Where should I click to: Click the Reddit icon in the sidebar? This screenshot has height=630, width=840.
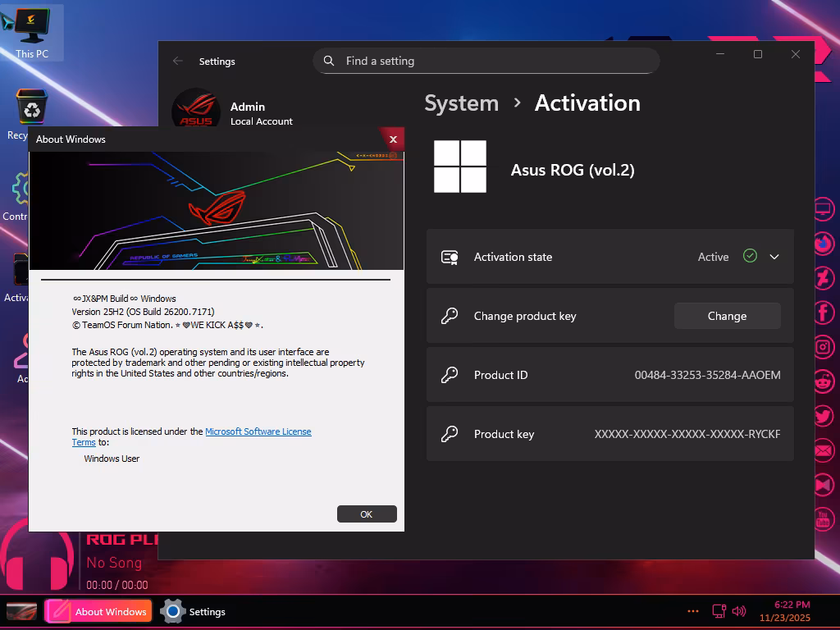(x=824, y=381)
